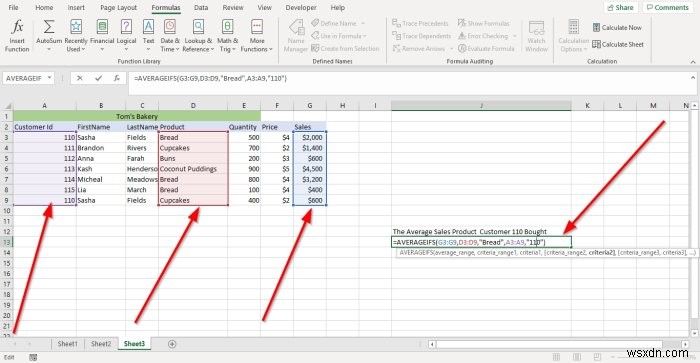Confirm formula entry with the checkmark

point(98,78)
